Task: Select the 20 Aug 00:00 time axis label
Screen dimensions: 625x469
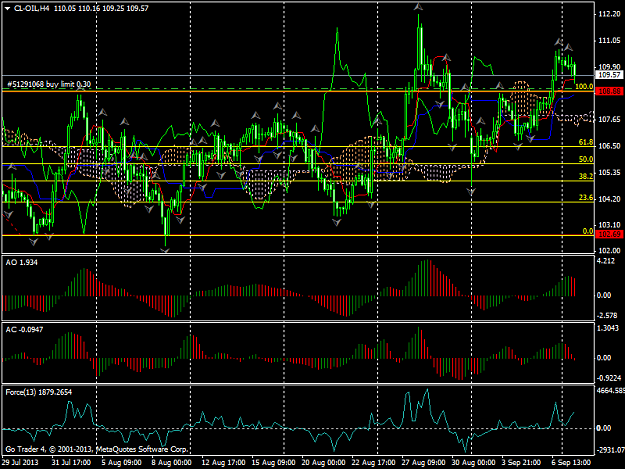Action: [x=323, y=462]
